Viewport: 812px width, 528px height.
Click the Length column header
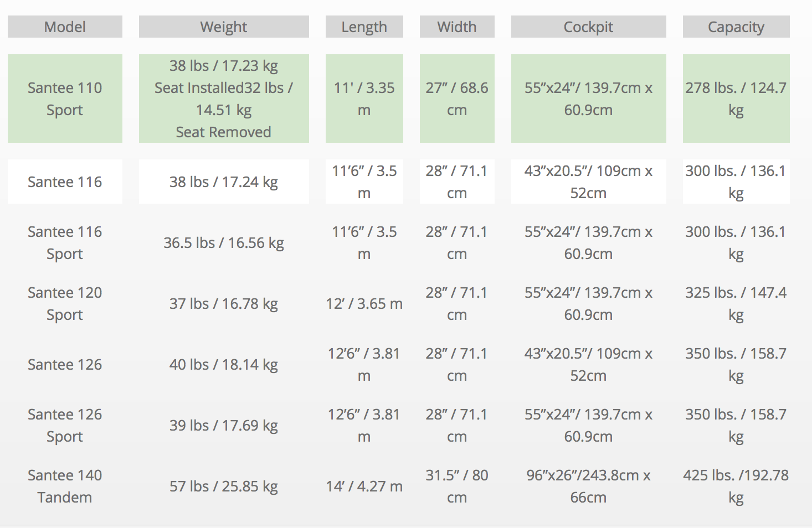pyautogui.click(x=364, y=27)
